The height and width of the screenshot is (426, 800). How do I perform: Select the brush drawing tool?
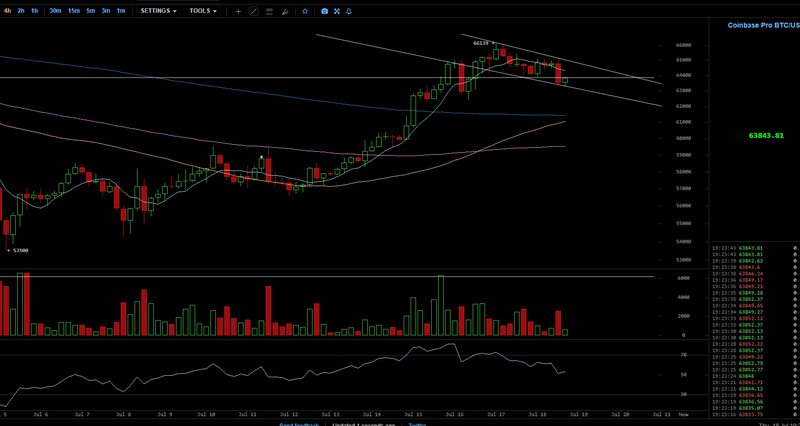(285, 11)
